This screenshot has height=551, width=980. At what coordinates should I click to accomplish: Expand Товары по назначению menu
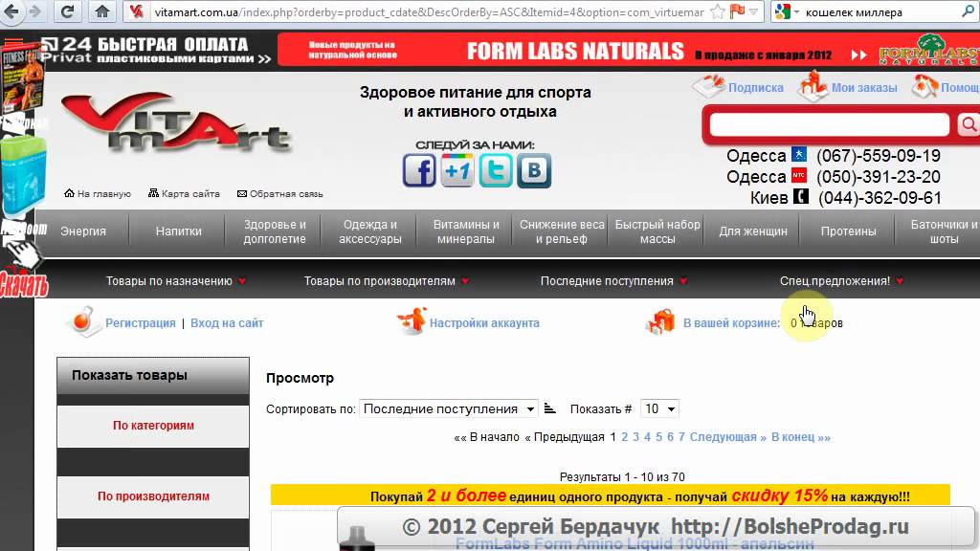coord(176,281)
